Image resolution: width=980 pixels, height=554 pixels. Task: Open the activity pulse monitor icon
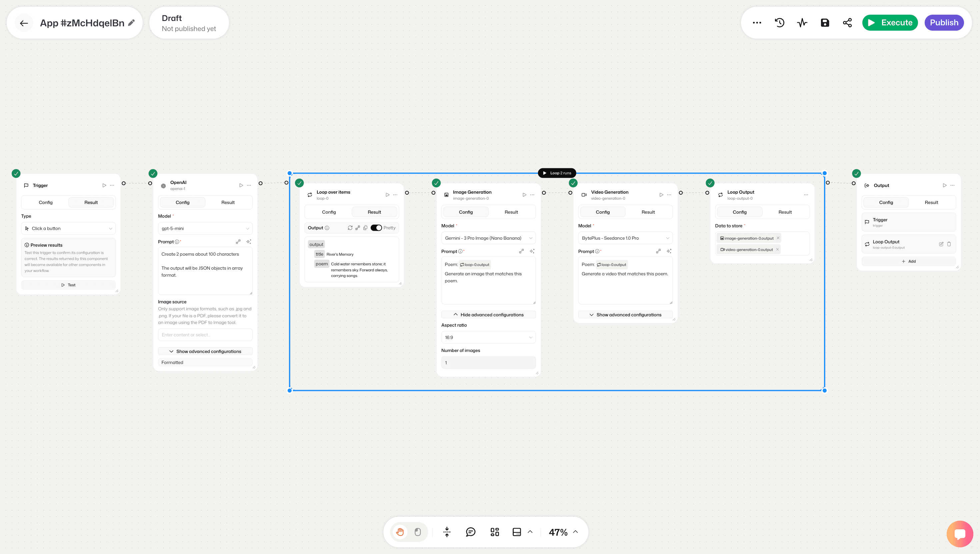coord(802,23)
